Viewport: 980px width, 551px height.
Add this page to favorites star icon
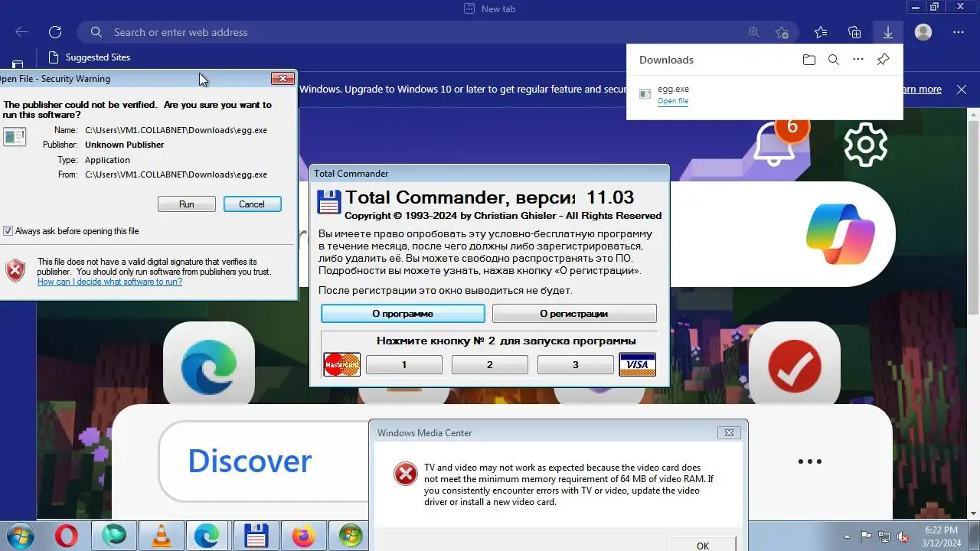(x=782, y=32)
